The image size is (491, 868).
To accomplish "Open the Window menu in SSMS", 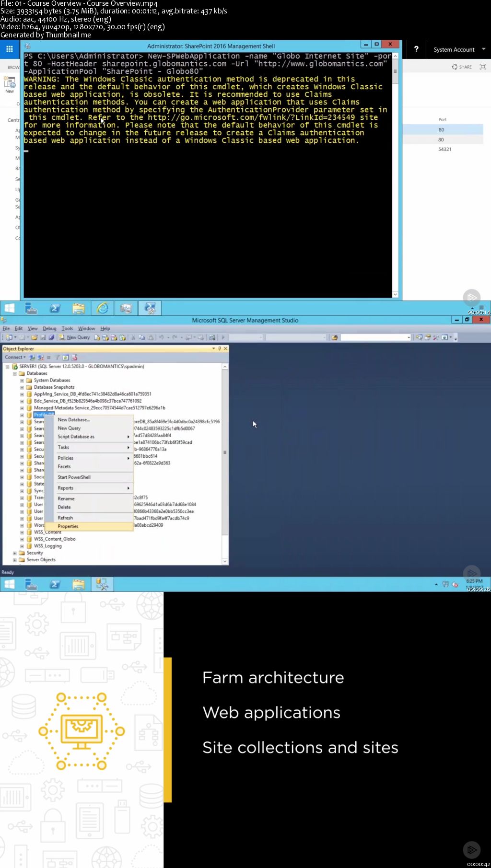I will coord(86,329).
